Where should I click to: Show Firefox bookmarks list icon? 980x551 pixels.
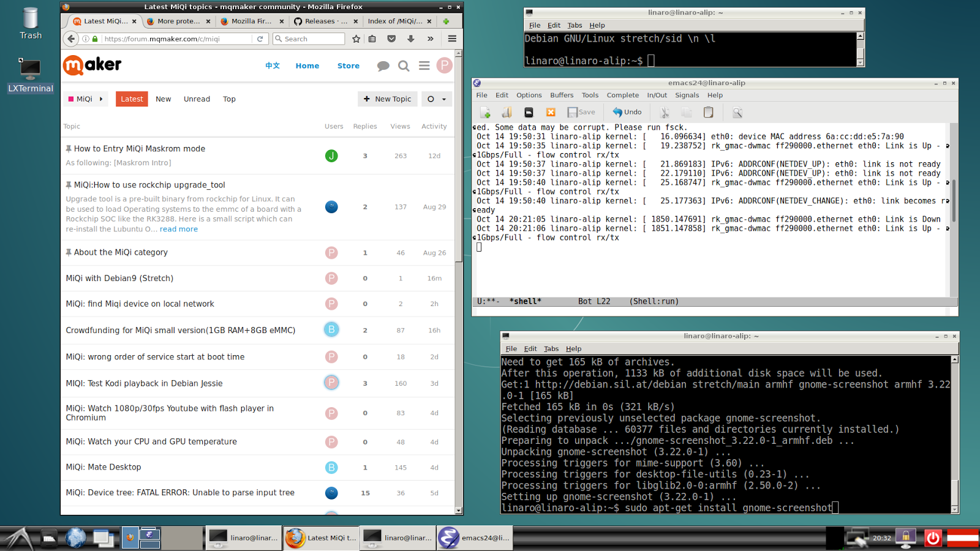[x=372, y=39]
